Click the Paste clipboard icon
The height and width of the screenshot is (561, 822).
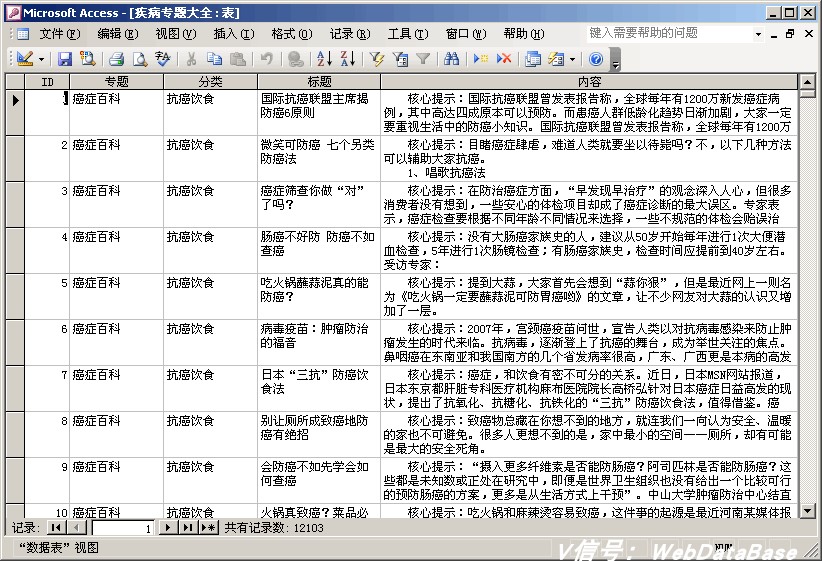tap(238, 59)
